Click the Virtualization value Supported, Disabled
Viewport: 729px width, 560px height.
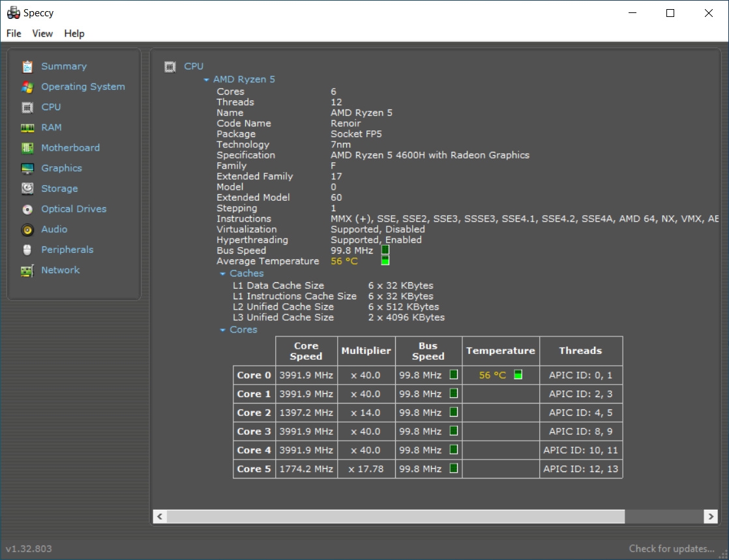click(x=378, y=229)
